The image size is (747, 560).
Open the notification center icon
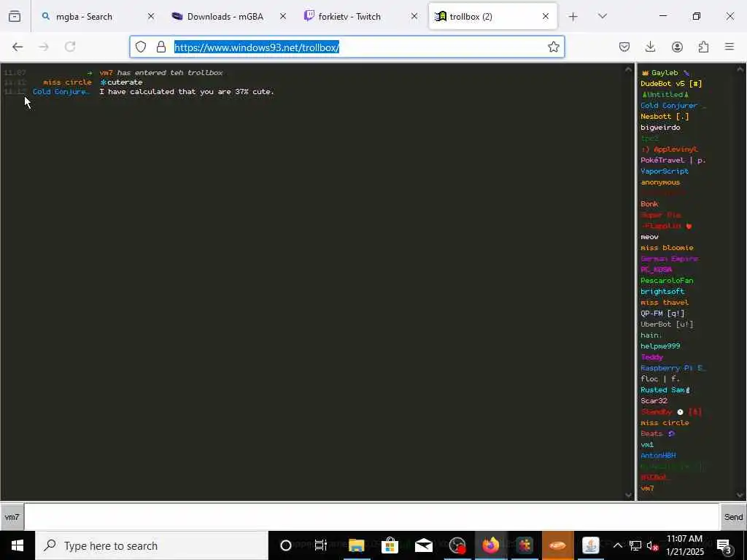point(724,546)
